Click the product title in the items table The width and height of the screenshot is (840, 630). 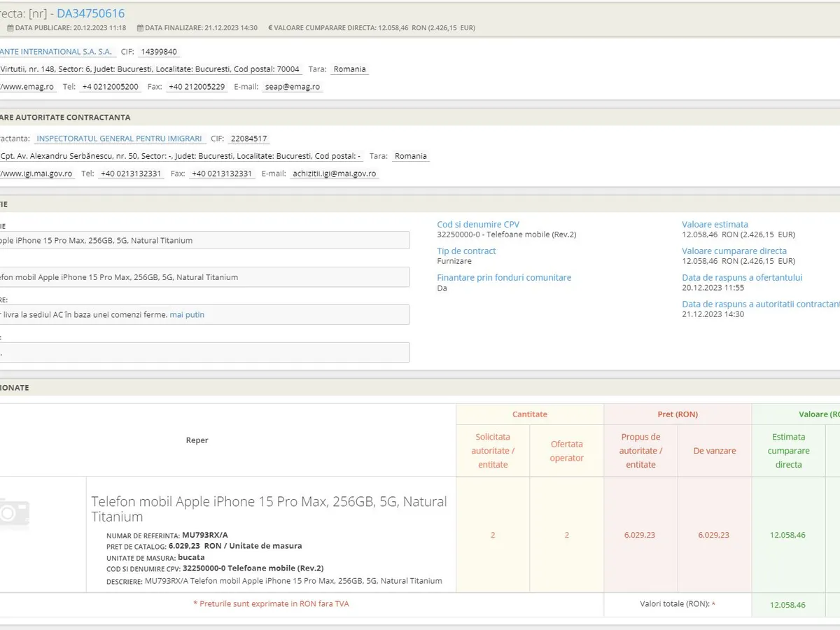pyautogui.click(x=269, y=509)
